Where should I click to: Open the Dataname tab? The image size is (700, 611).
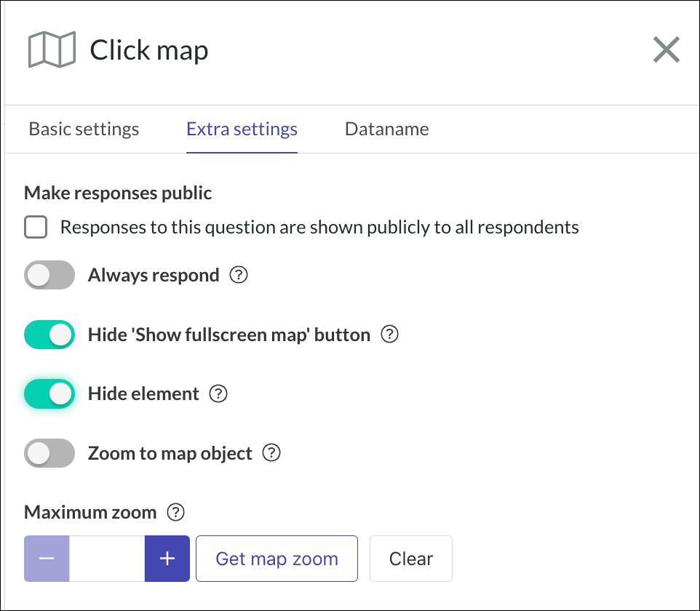tap(386, 129)
